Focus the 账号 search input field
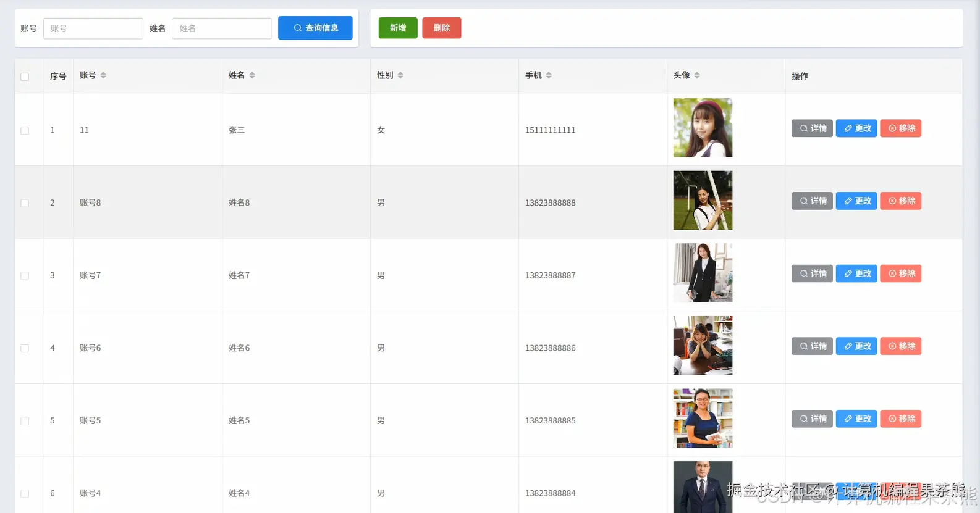The width and height of the screenshot is (980, 513). (93, 28)
